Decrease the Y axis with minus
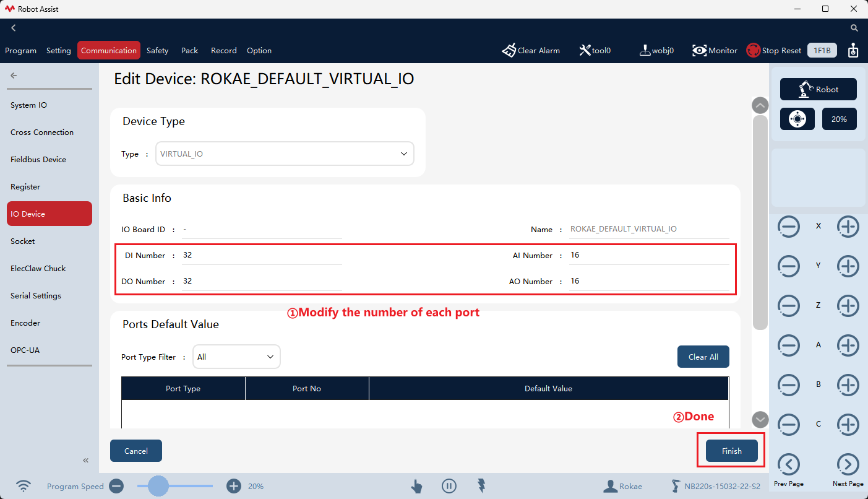This screenshot has height=499, width=868. (789, 266)
